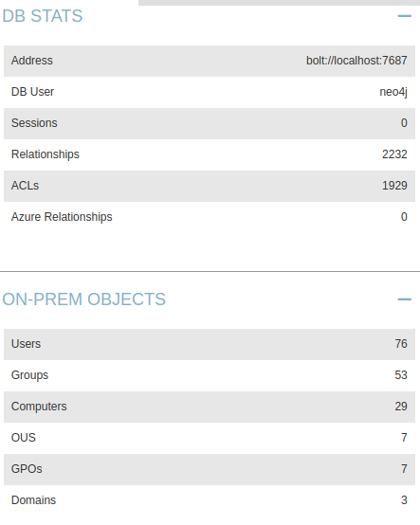Click the neo4j user value
This screenshot has width=420, height=525.
pyautogui.click(x=393, y=92)
